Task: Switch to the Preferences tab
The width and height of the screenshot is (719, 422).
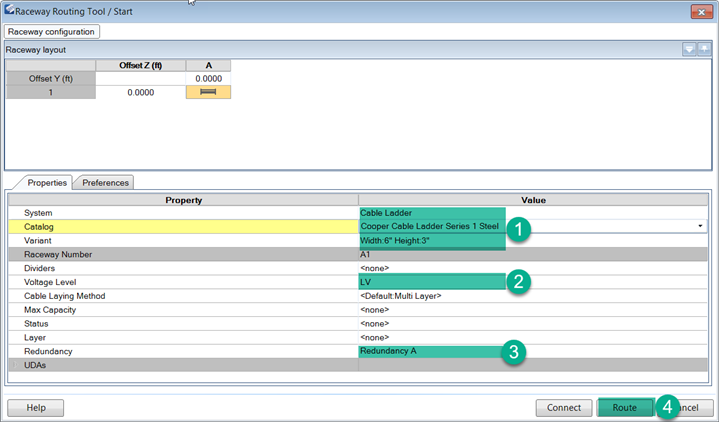Action: 105,183
